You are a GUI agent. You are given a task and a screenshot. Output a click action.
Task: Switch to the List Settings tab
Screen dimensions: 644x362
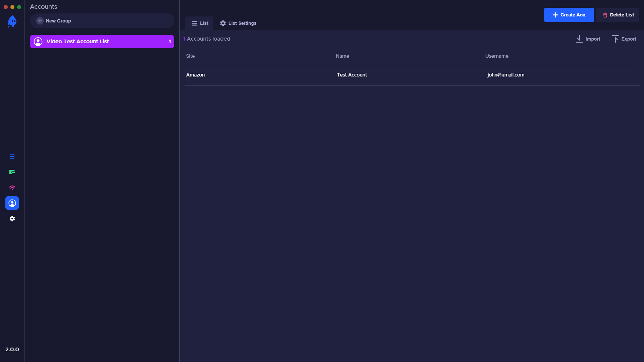238,23
